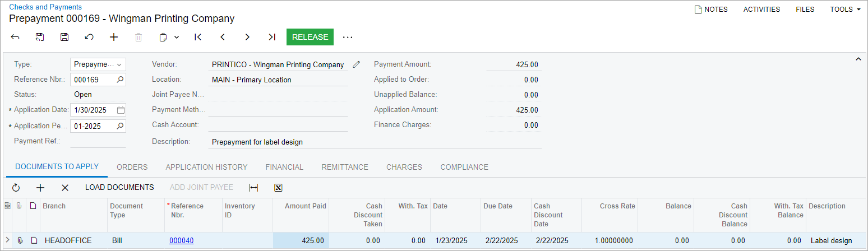This screenshot has height=251, width=868.
Task: Refresh the Documents to Apply grid
Action: [x=16, y=188]
